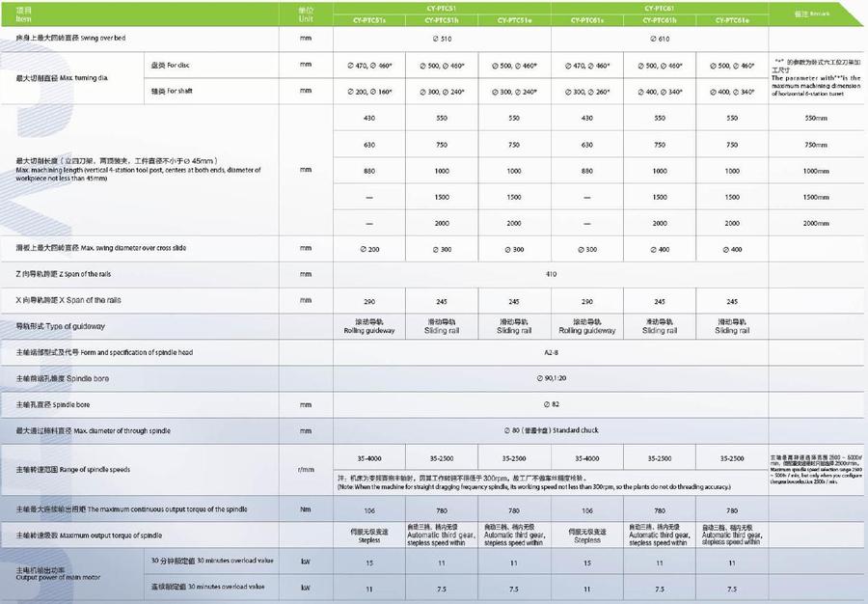The height and width of the screenshot is (604, 868).
Task: Select the 'Z Span of the rails' label
Action: pyautogui.click(x=64, y=274)
